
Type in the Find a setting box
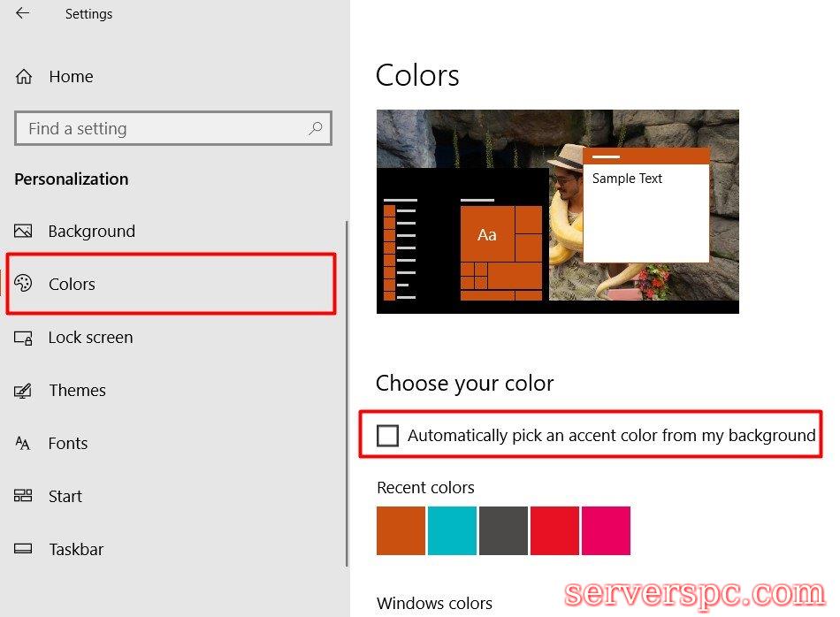159,128
